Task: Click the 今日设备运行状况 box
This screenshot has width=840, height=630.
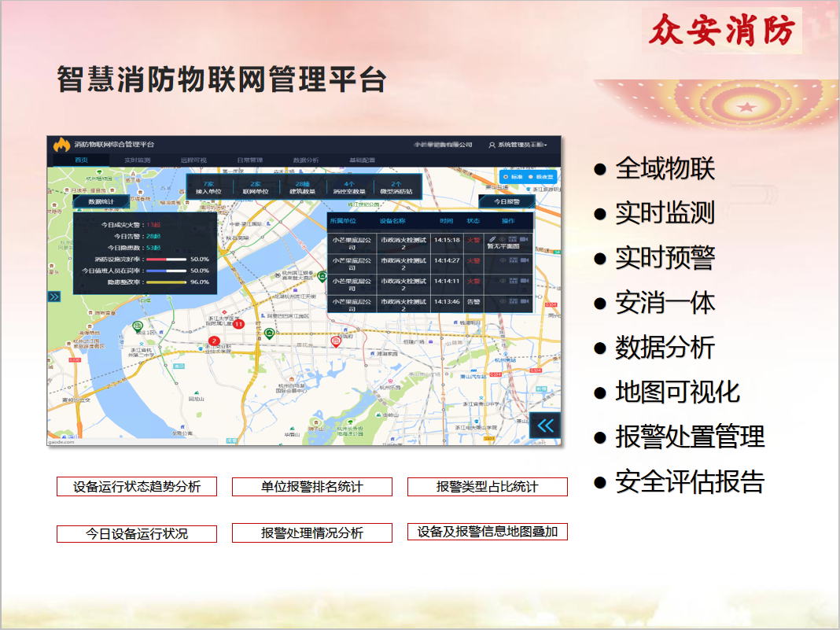Action: point(137,533)
